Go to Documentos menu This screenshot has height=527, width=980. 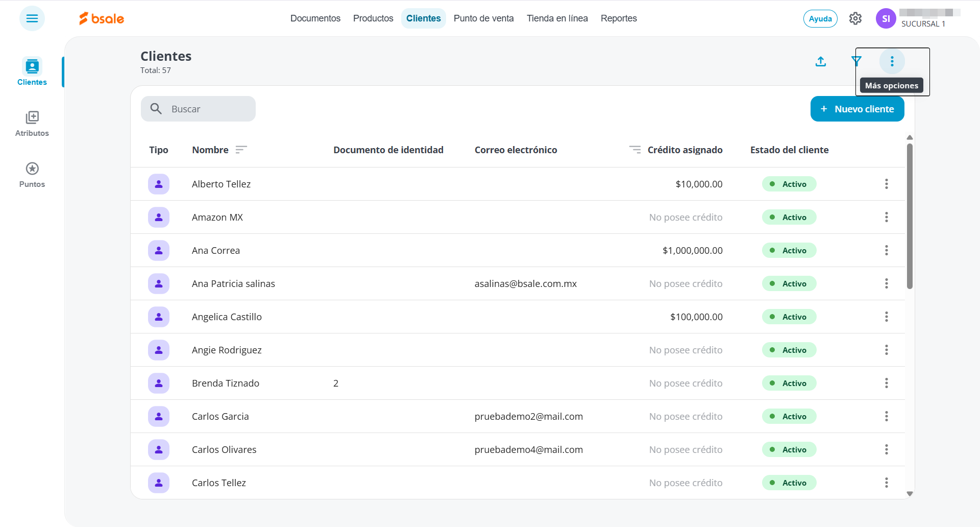tap(315, 18)
